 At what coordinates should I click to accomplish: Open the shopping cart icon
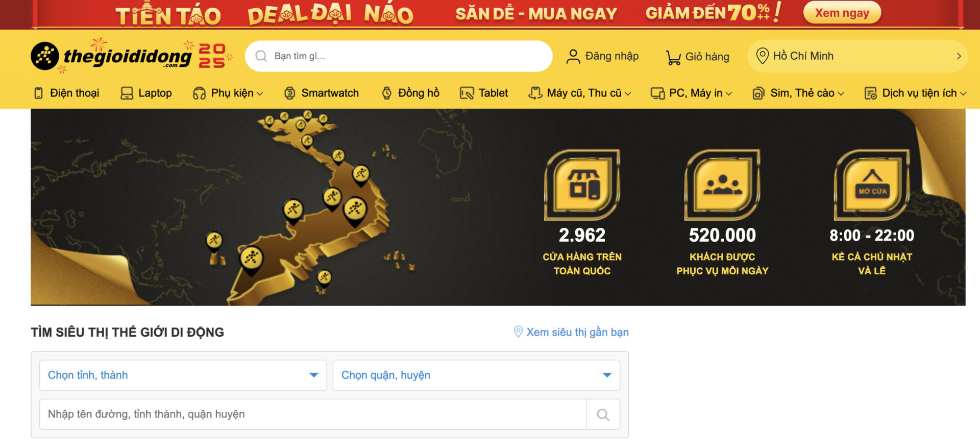coord(673,57)
